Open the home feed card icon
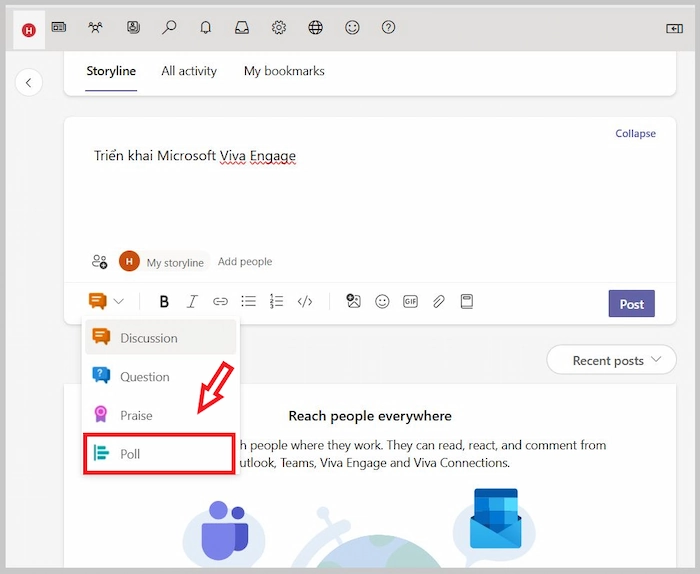 click(59, 28)
